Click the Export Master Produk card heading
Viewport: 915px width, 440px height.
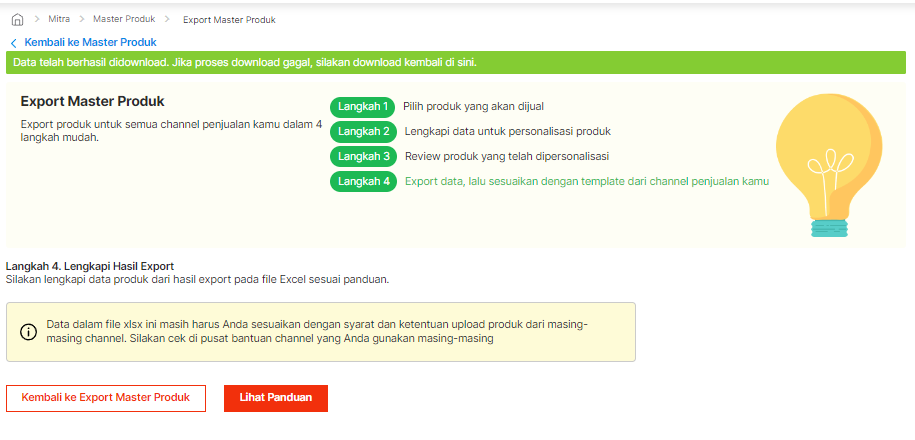(92, 102)
